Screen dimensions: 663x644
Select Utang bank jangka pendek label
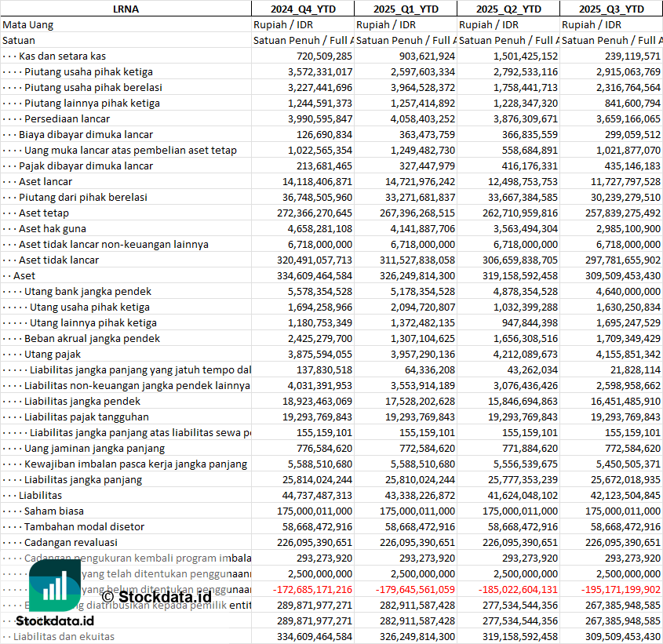tap(88, 290)
